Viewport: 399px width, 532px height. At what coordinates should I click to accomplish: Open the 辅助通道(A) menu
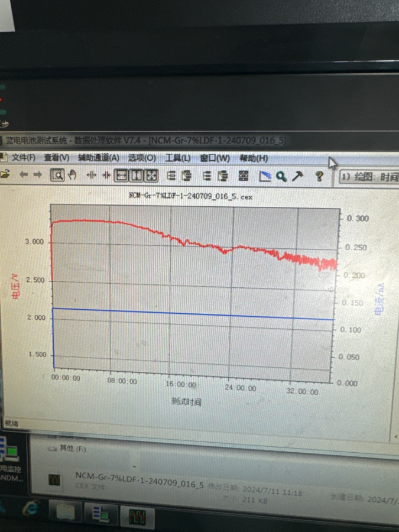pos(98,158)
